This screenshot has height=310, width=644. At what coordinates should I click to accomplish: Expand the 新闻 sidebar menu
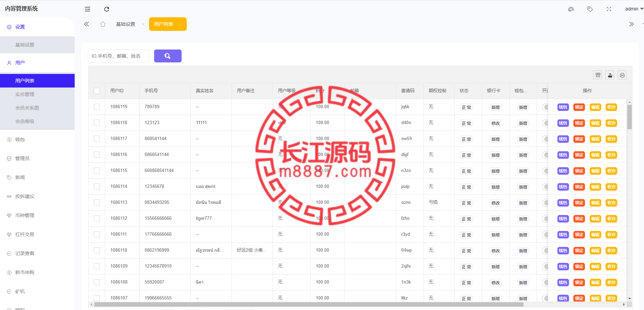[x=37, y=177]
